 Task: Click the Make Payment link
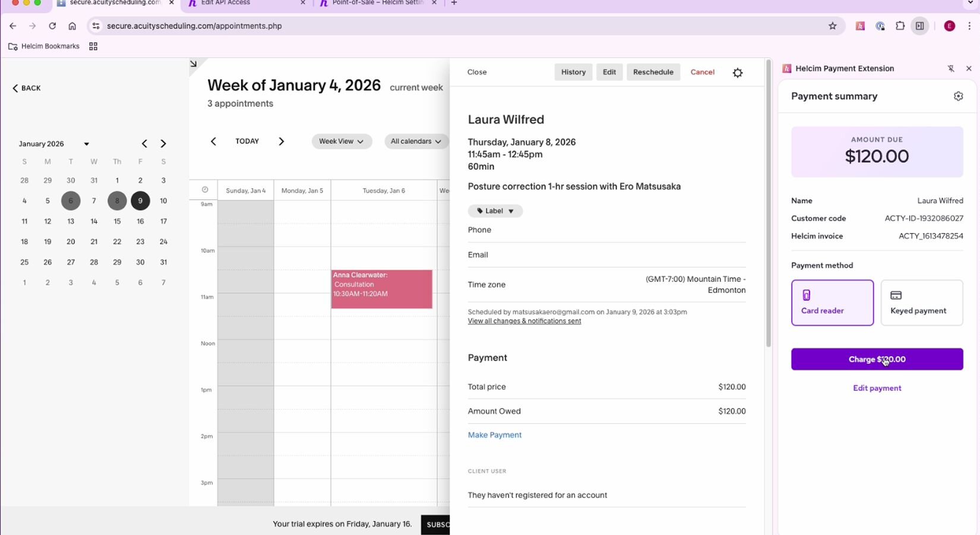[x=494, y=435]
